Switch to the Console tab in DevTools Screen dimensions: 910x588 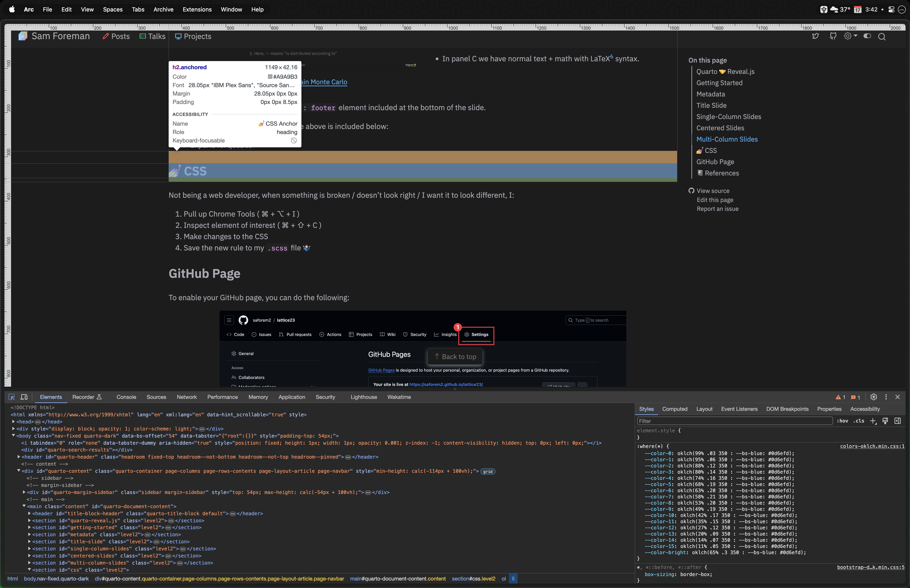126,397
